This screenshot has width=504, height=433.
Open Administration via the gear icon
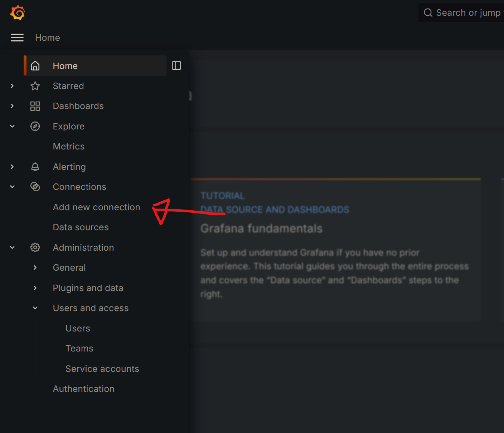click(x=35, y=247)
